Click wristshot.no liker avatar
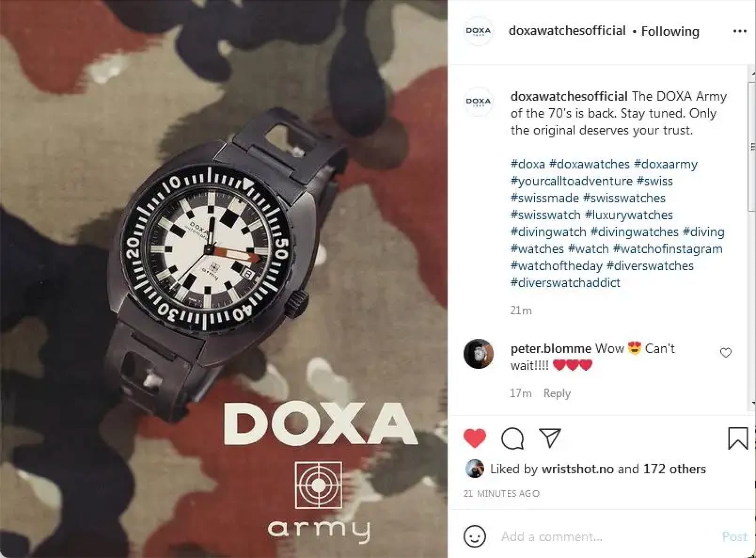The width and height of the screenshot is (756, 558). (x=474, y=469)
